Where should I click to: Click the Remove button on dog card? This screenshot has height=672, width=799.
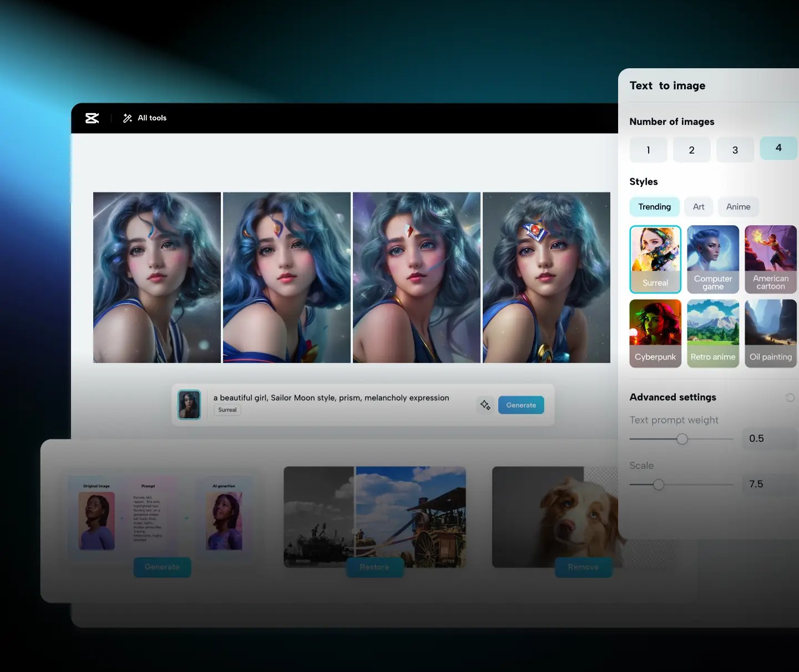[x=583, y=567]
